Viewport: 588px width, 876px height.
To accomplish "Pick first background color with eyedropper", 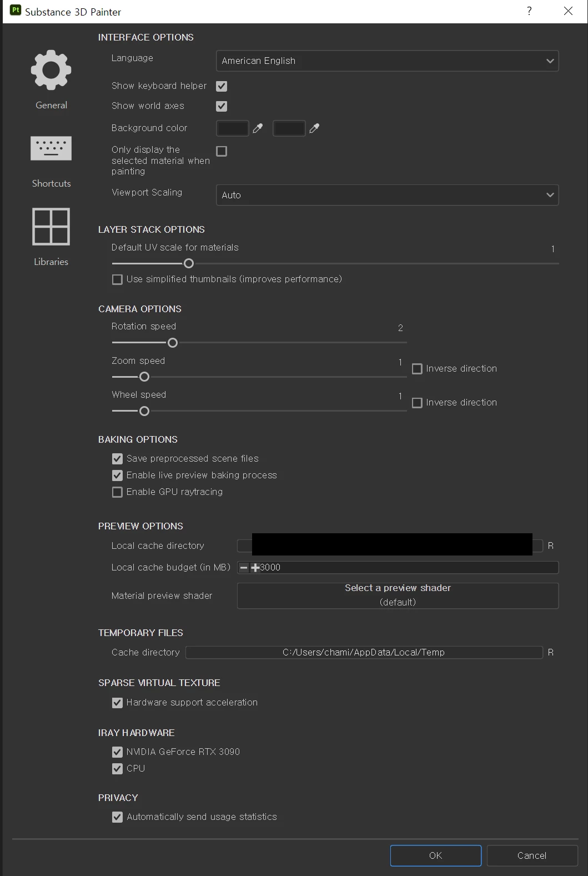I will click(x=258, y=128).
